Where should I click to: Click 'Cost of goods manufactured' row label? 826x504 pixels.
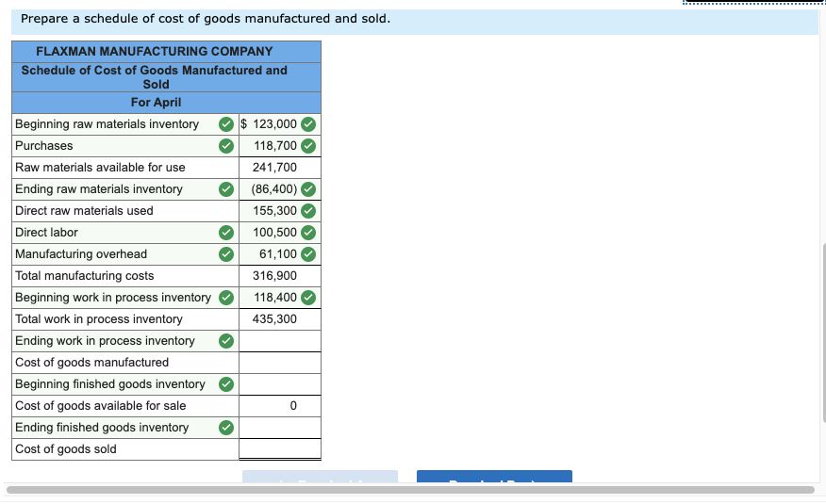[x=91, y=363]
